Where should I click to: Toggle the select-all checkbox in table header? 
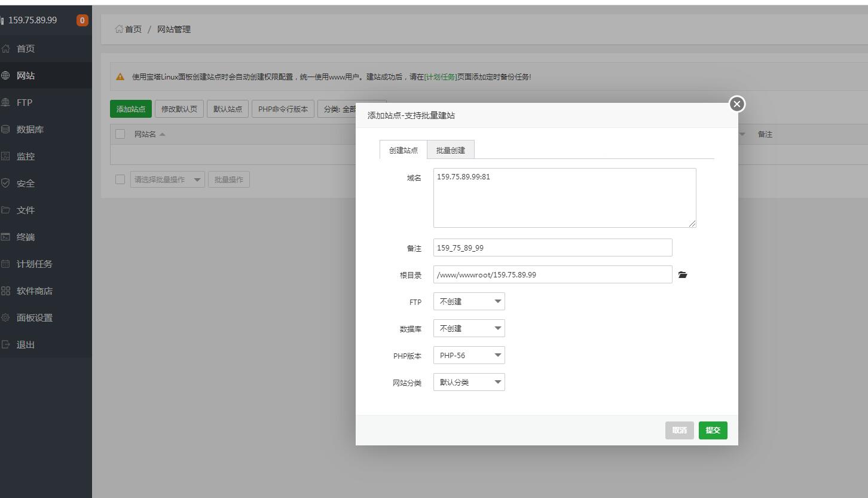(x=120, y=134)
